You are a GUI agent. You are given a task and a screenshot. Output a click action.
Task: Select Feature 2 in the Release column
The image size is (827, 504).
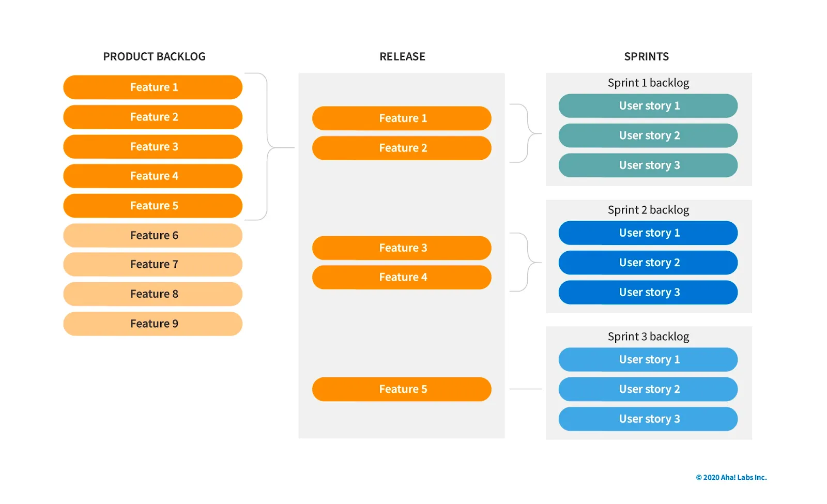[402, 148]
